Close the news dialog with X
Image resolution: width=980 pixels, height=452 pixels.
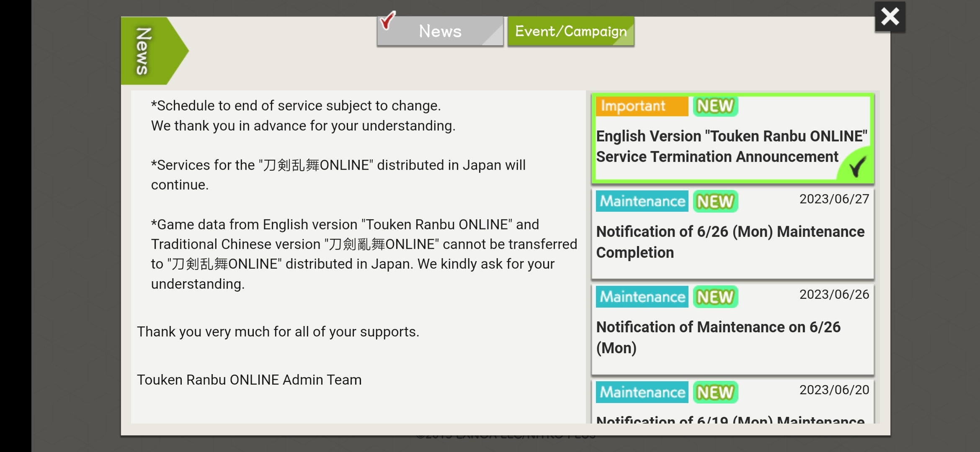[890, 17]
